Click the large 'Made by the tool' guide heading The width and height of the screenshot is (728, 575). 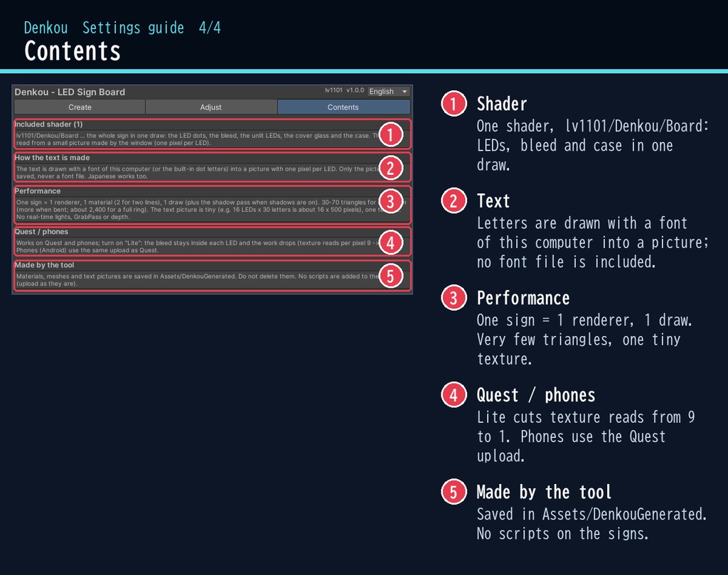click(544, 492)
